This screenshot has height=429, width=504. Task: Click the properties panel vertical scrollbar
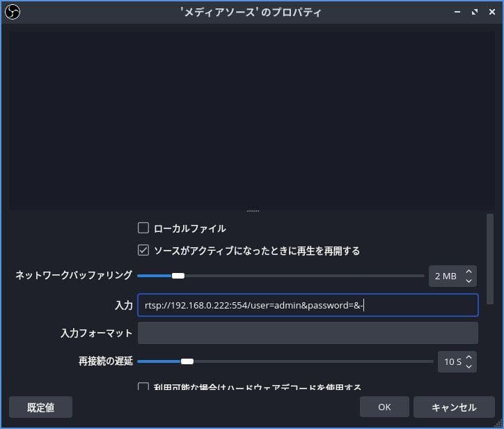pos(490,259)
